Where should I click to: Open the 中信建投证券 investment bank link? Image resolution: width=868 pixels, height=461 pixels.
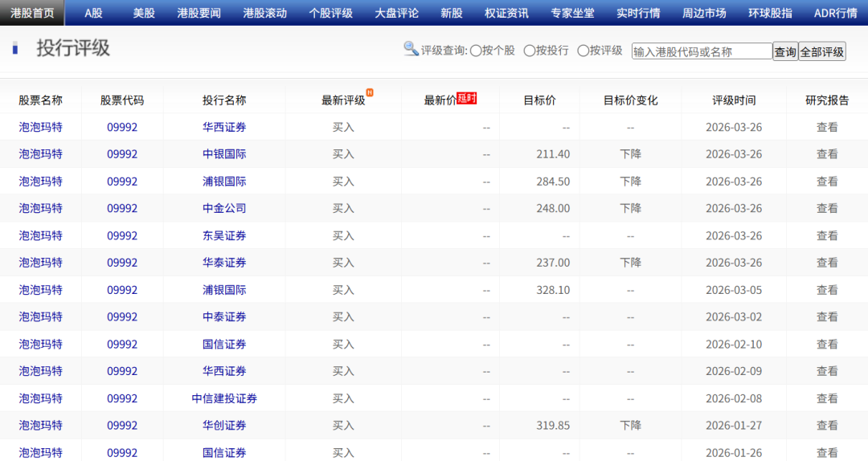coord(224,398)
